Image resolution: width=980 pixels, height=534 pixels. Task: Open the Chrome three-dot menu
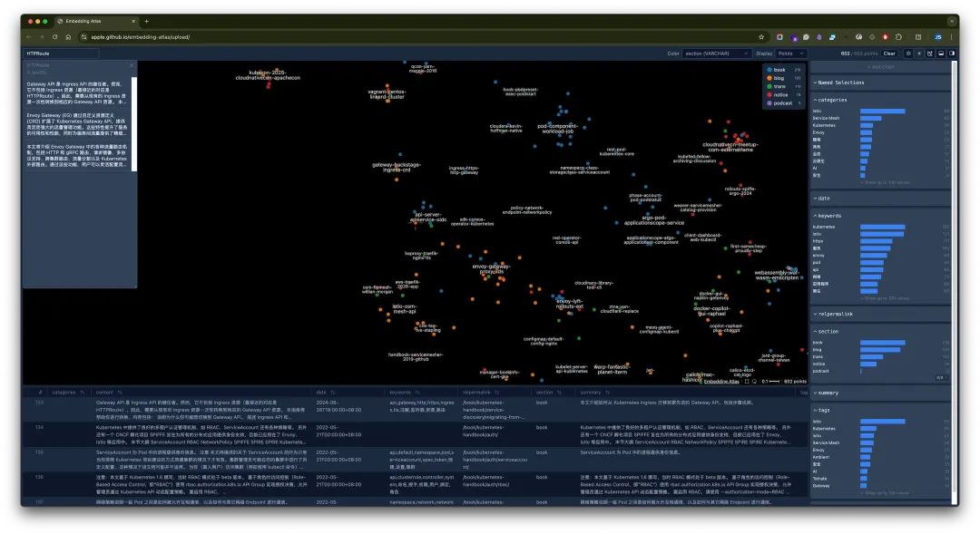click(951, 37)
